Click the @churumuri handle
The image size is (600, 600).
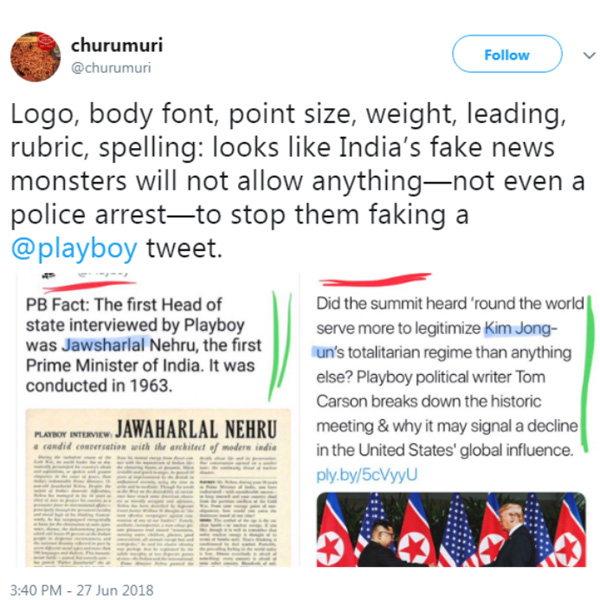111,68
